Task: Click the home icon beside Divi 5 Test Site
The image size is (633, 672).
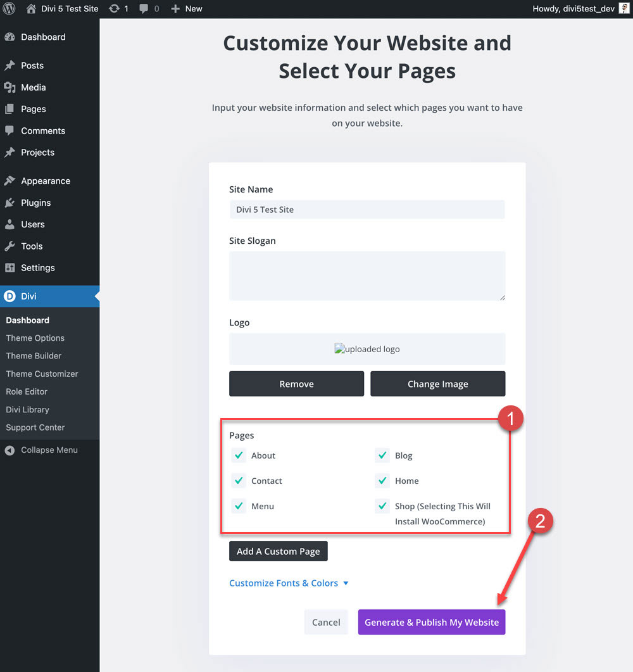Action: click(x=31, y=9)
